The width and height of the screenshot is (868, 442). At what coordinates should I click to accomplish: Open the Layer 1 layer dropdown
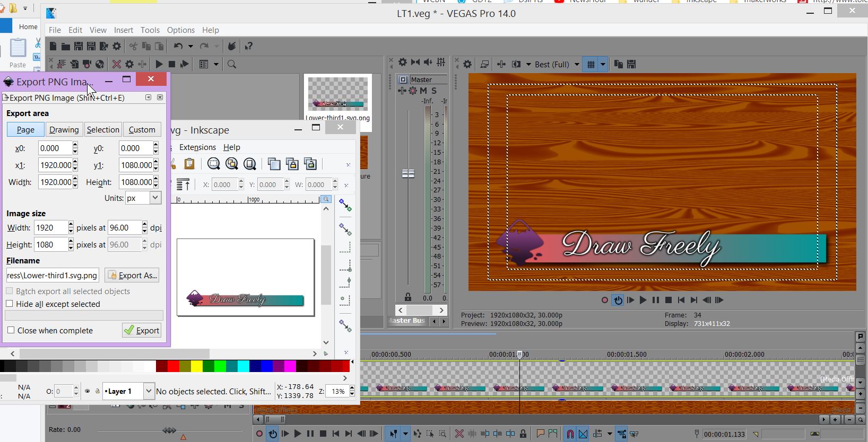149,391
